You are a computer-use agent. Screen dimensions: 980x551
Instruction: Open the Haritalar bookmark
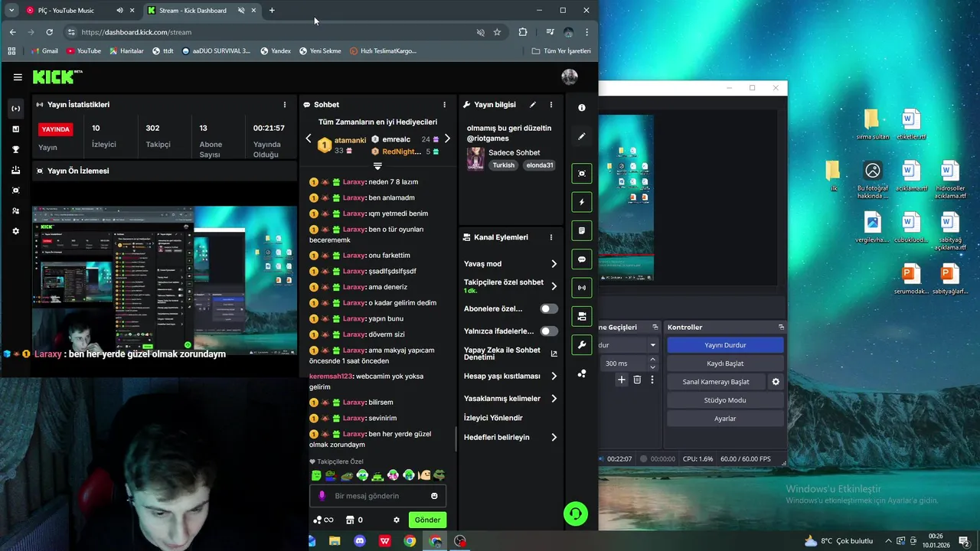(x=126, y=51)
